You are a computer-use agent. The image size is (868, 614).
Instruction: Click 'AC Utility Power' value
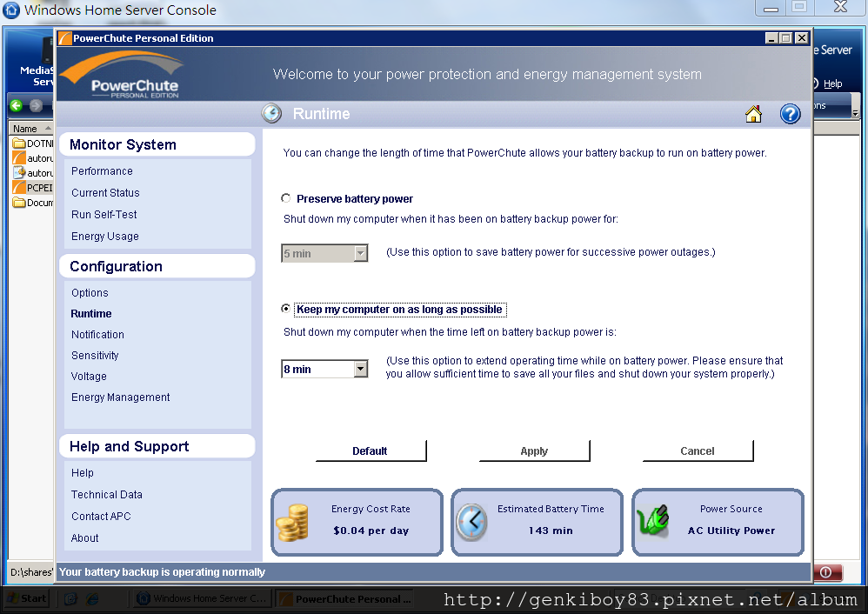click(731, 531)
